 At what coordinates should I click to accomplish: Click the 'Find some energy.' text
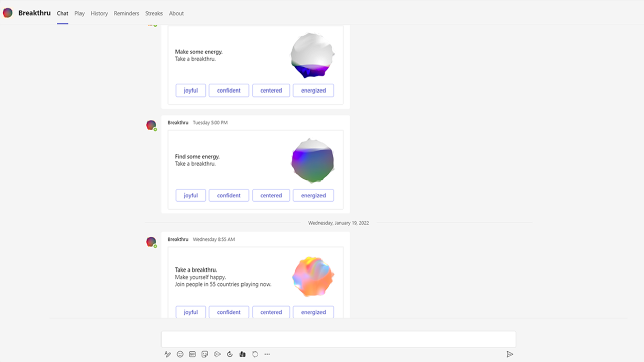(197, 157)
